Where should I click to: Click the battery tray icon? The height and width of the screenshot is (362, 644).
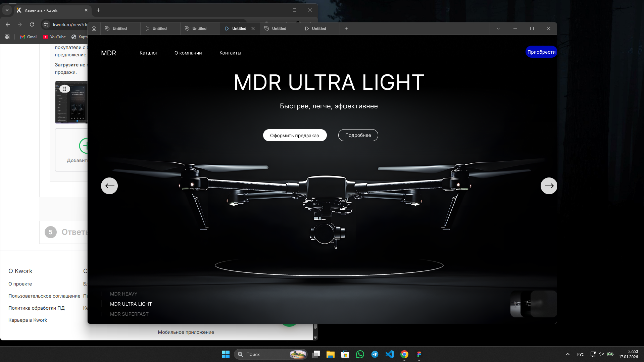tap(610, 354)
